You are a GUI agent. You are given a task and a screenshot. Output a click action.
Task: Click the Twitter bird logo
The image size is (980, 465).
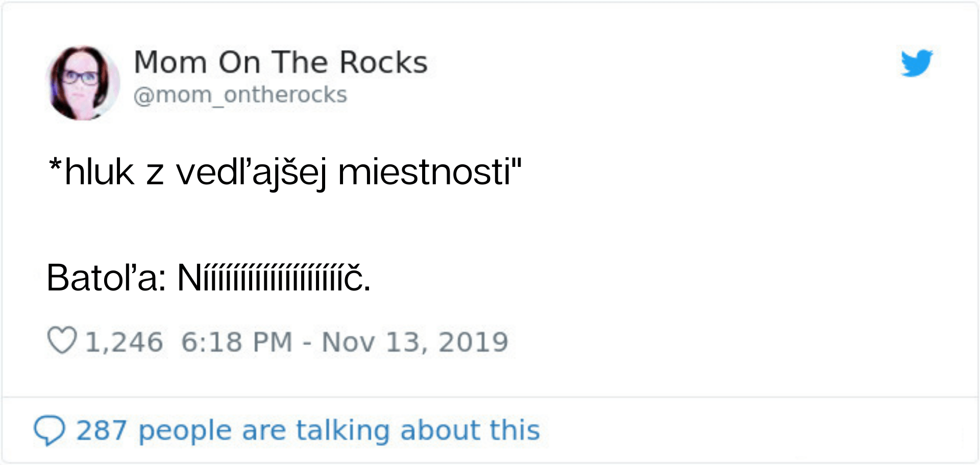[x=917, y=63]
